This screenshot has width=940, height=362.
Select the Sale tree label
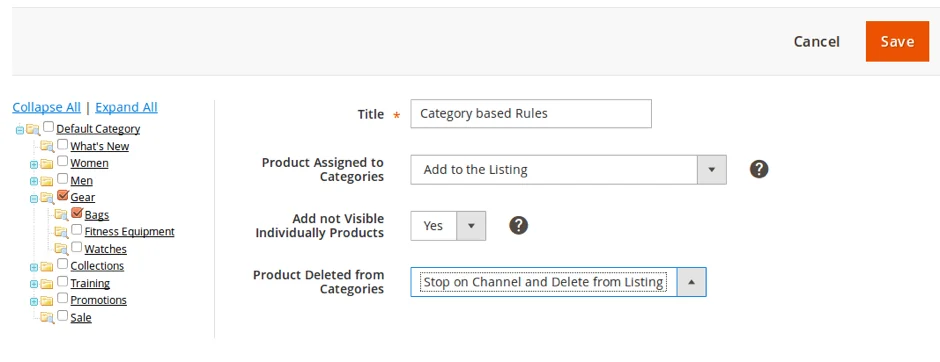pos(81,318)
